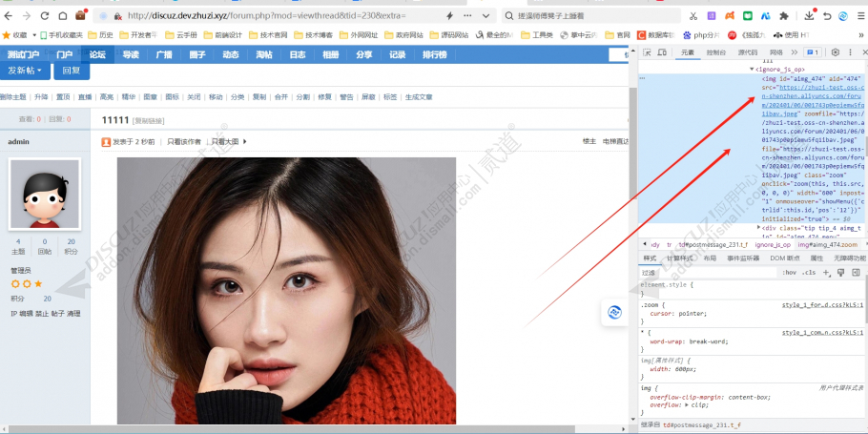Open the DevTools issues badge showing 1
Image resolution: width=868 pixels, height=434 pixels.
(x=813, y=52)
